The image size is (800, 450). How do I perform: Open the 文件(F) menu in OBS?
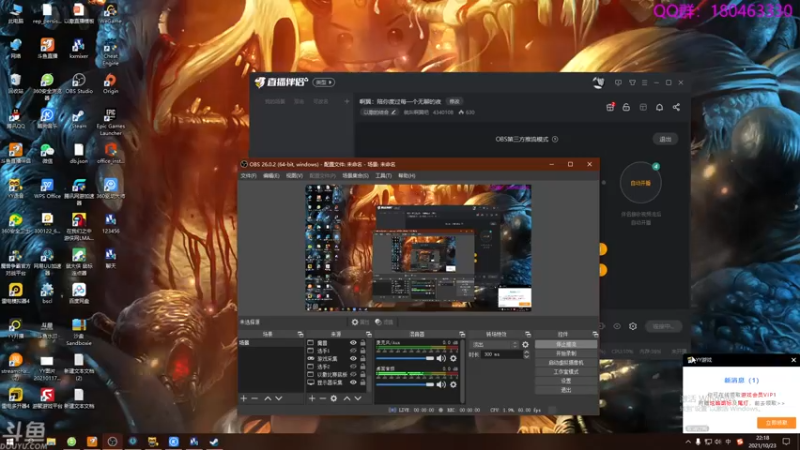pos(248,176)
